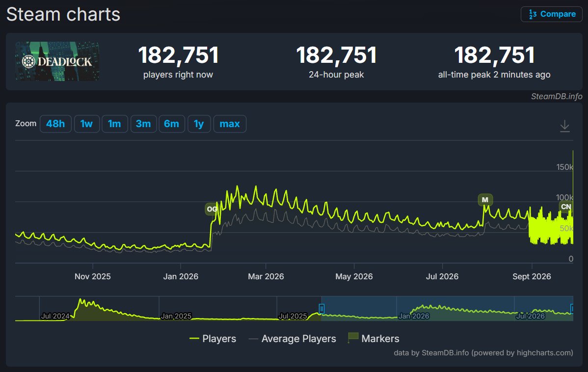Click the OG chart marker
The width and height of the screenshot is (588, 372).
pyautogui.click(x=212, y=209)
